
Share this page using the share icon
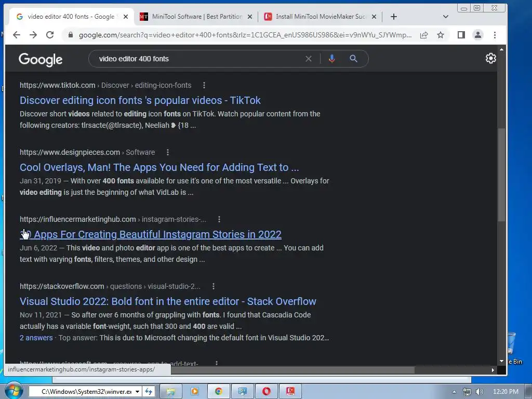pos(424,35)
